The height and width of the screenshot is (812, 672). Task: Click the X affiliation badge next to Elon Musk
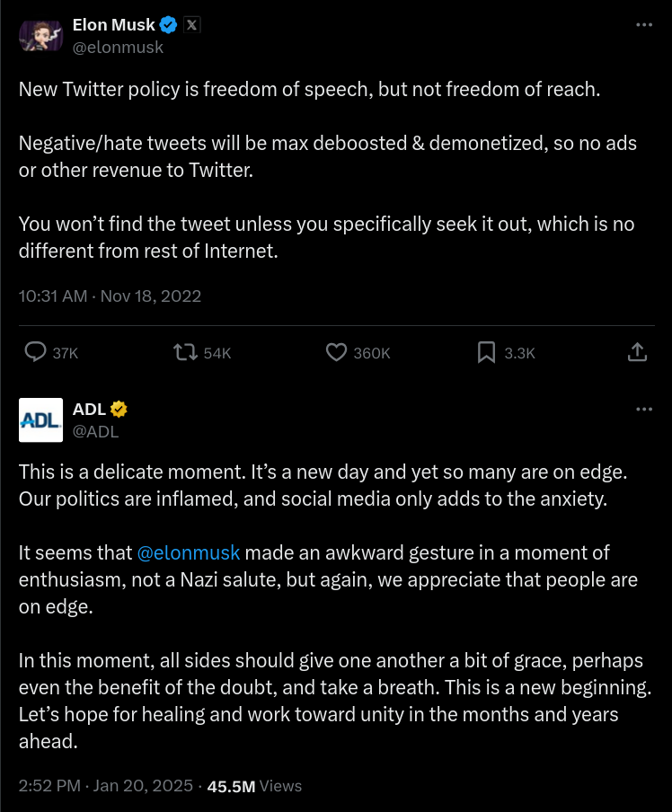point(191,25)
